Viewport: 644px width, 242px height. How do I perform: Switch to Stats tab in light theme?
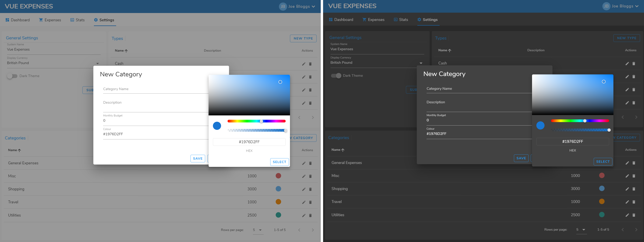[77, 20]
